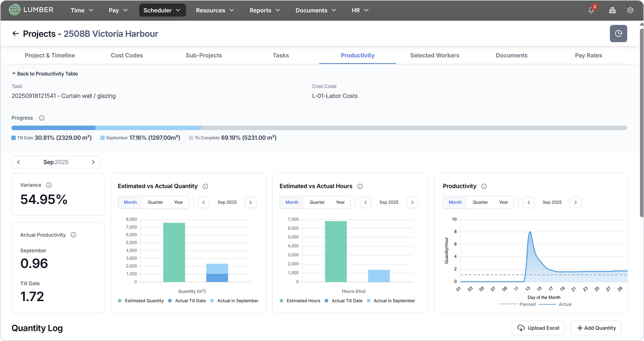Screen dimensions: 644x341
Task: Click the history clock button
Action: pos(618,34)
